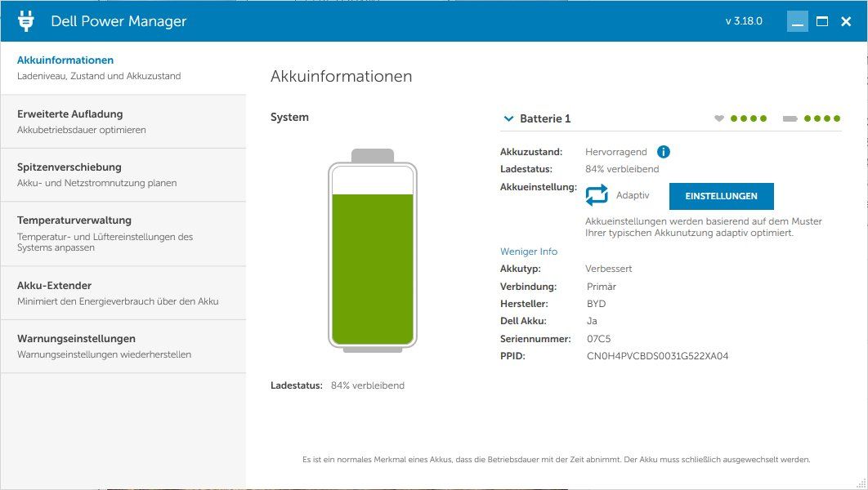Click the Batterie 1 heading text

(x=545, y=118)
